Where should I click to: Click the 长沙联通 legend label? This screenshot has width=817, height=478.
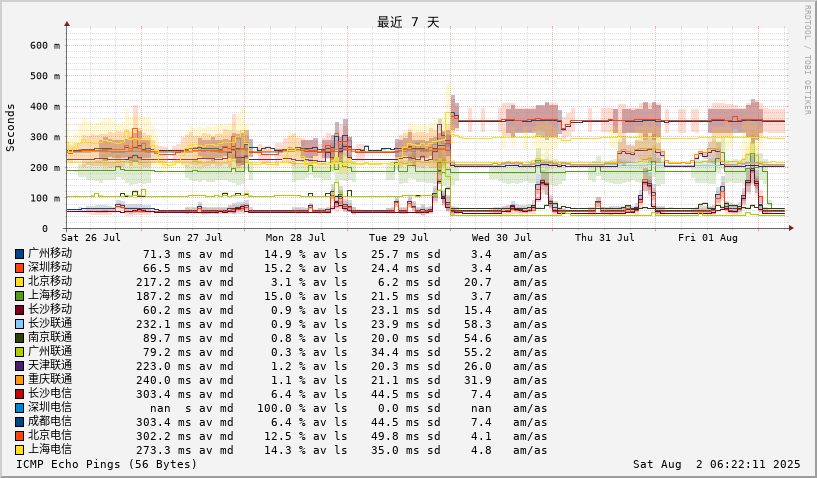[x=50, y=324]
